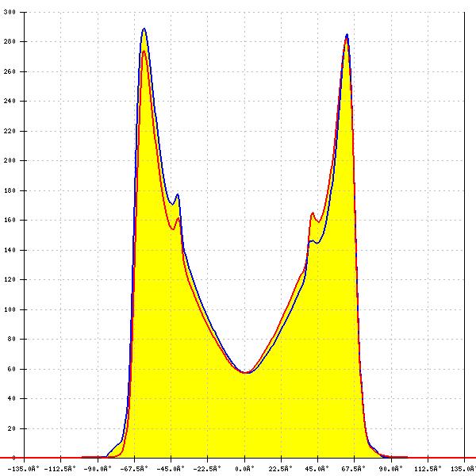Click the 180 y-axis tick label
476x476 pixels.
click(10, 190)
